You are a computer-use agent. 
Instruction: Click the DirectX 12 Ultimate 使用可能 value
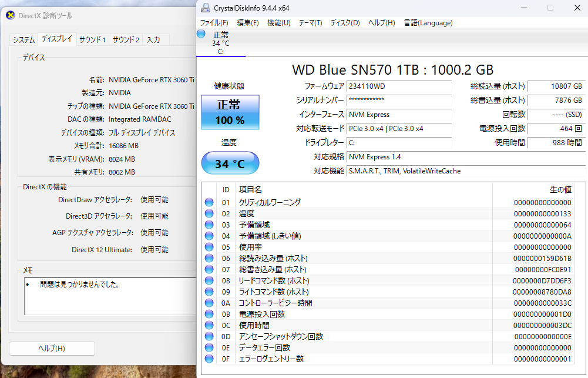[x=154, y=250]
